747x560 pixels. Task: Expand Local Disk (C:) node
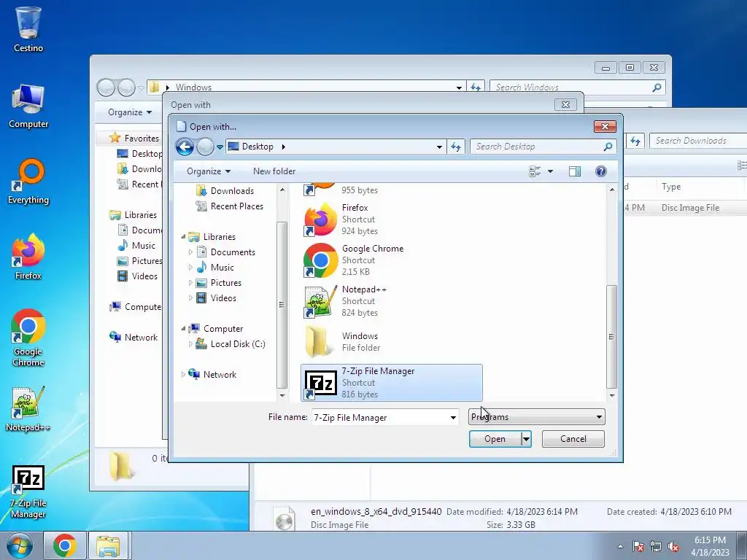(x=190, y=344)
